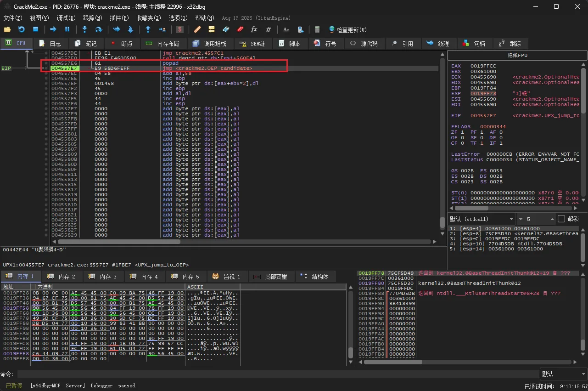The image size is (588, 391).
Task: Switch to the 调用堆栈 call stack tab
Action: click(x=210, y=44)
